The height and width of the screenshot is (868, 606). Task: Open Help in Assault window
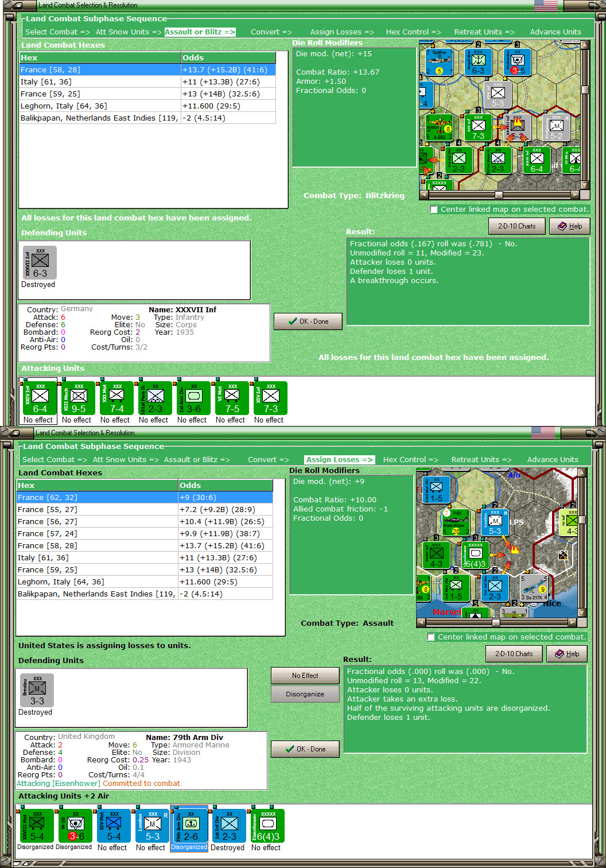pos(567,654)
